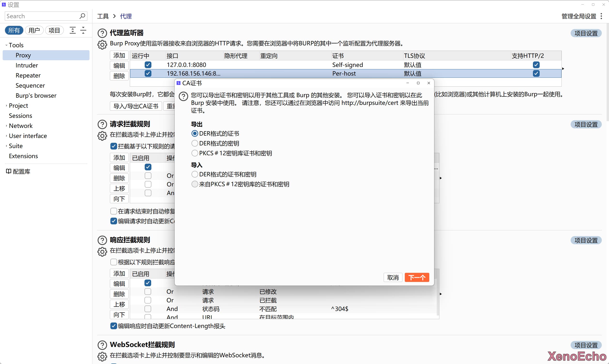
Task: Click the Search settings input field
Action: pyautogui.click(x=42, y=16)
